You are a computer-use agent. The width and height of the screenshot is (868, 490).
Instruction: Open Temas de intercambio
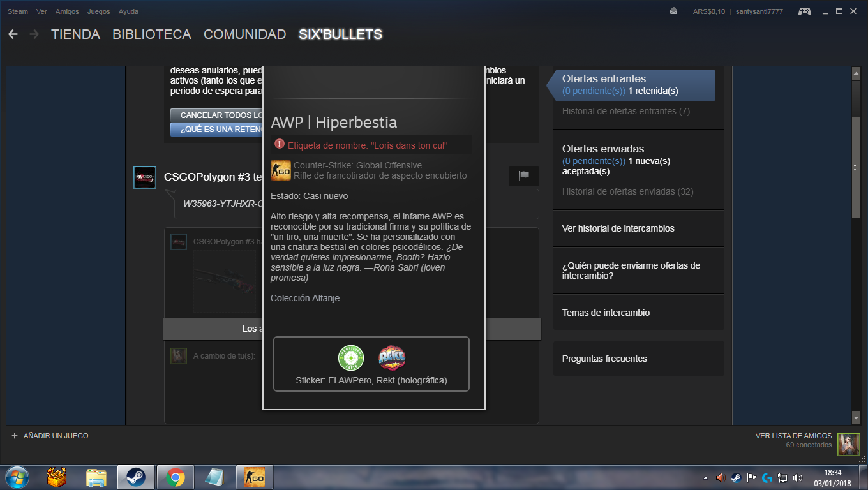[x=606, y=313]
